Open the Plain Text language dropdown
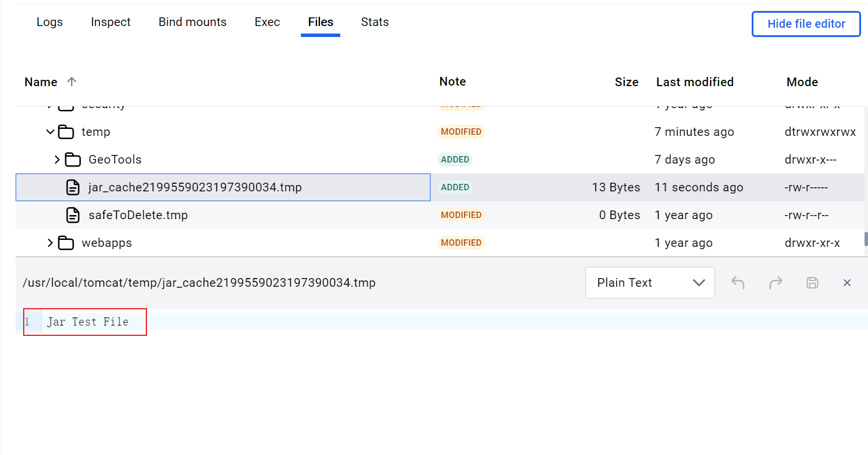This screenshot has width=868, height=455. (x=650, y=283)
